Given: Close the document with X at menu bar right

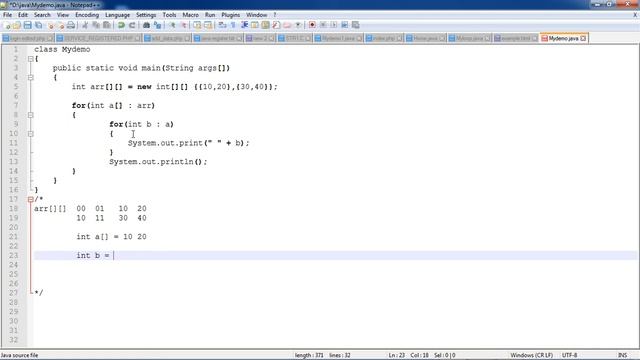Looking at the screenshot, I should pyautogui.click(x=635, y=15).
